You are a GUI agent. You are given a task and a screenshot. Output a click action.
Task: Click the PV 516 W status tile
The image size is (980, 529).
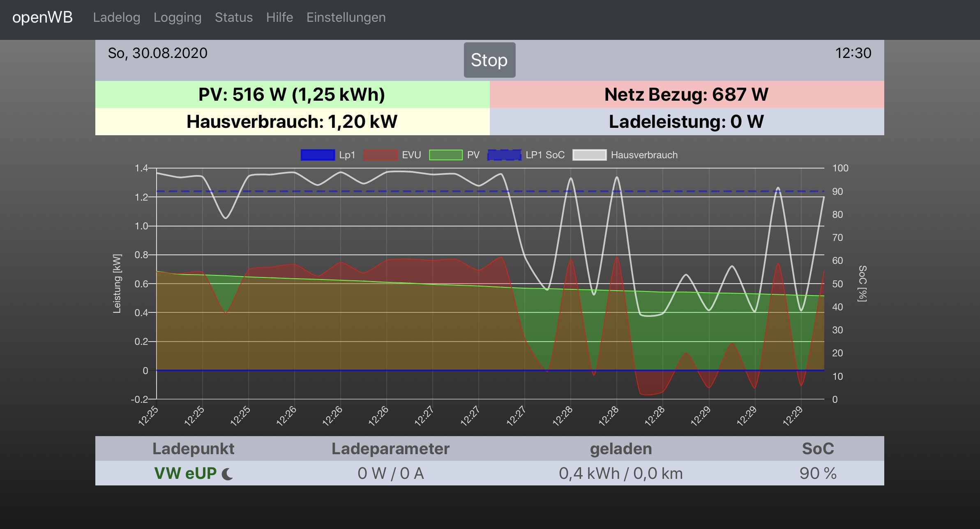tap(292, 95)
